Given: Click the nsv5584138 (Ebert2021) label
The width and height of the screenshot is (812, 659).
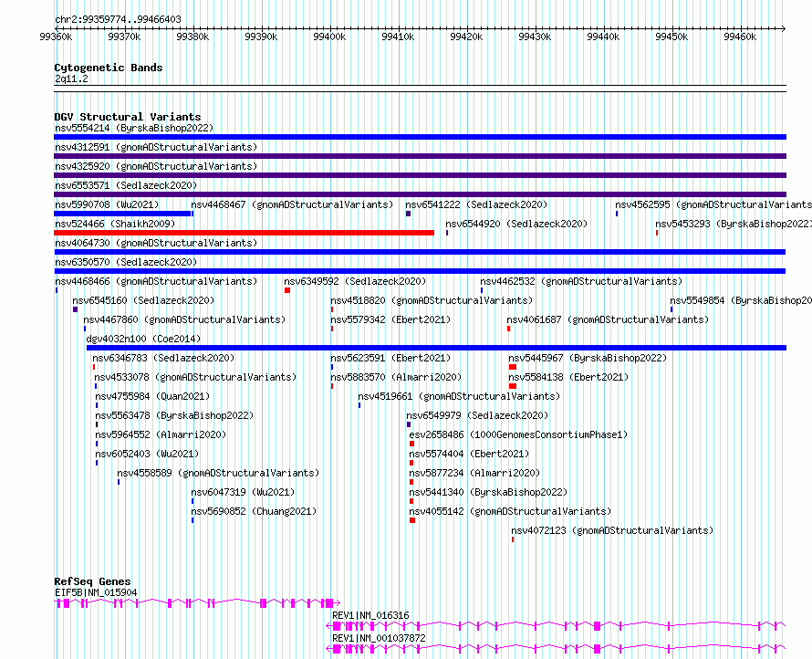Looking at the screenshot, I should 568,377.
